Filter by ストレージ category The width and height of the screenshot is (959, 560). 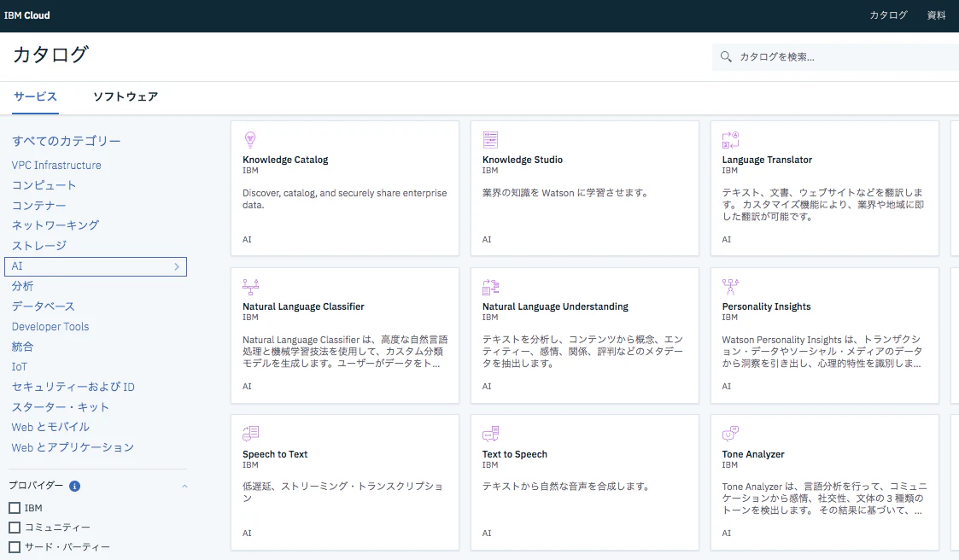[39, 246]
